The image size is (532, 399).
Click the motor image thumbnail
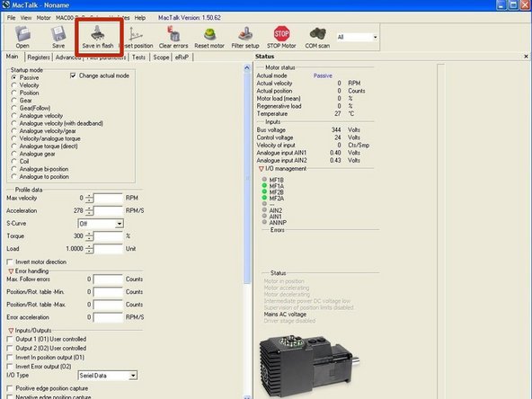pos(309,366)
